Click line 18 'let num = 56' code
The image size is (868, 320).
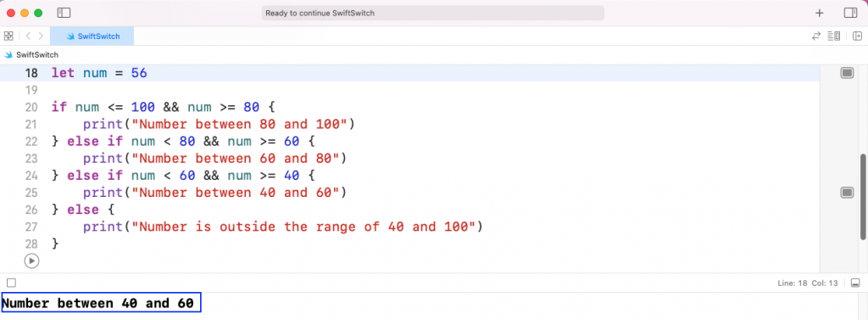99,73
